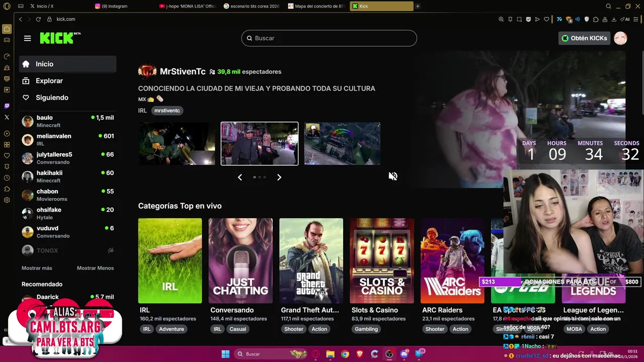
Task: Focus the Buscar search field on Kick
Action: pos(329,38)
